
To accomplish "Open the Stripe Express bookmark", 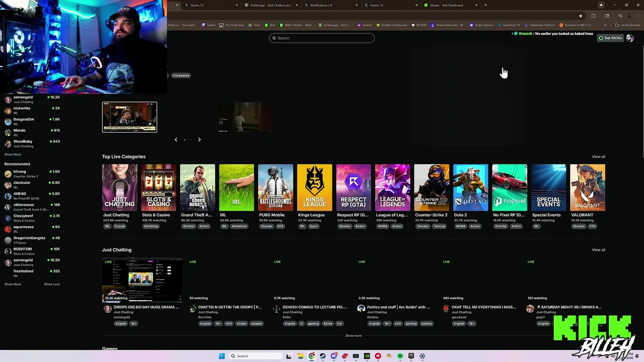I will [481, 25].
